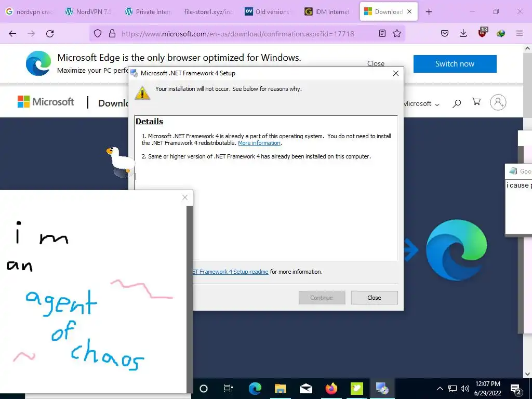
Task: Switch to the nordvpn crack Google tab
Action: pos(30,12)
